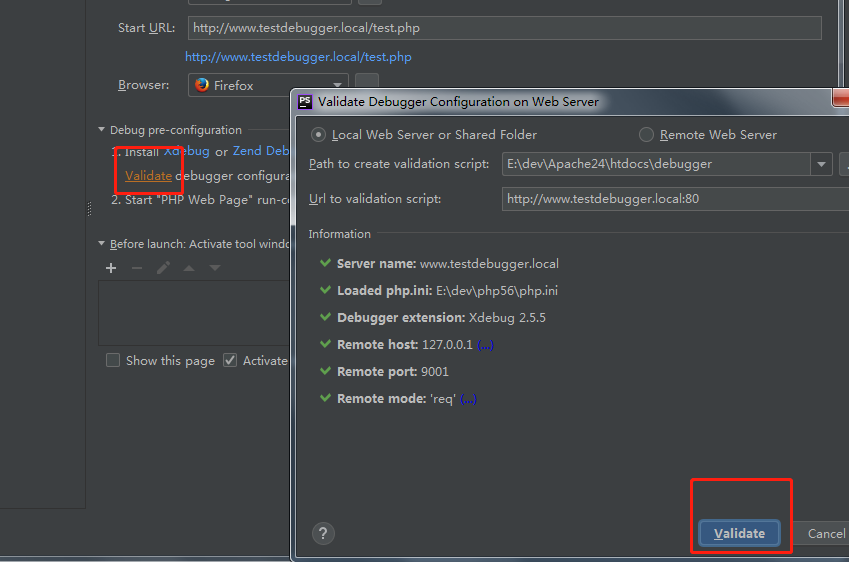Click the Firefox icon in browser dropdown
The height and width of the screenshot is (562, 849).
[202, 85]
